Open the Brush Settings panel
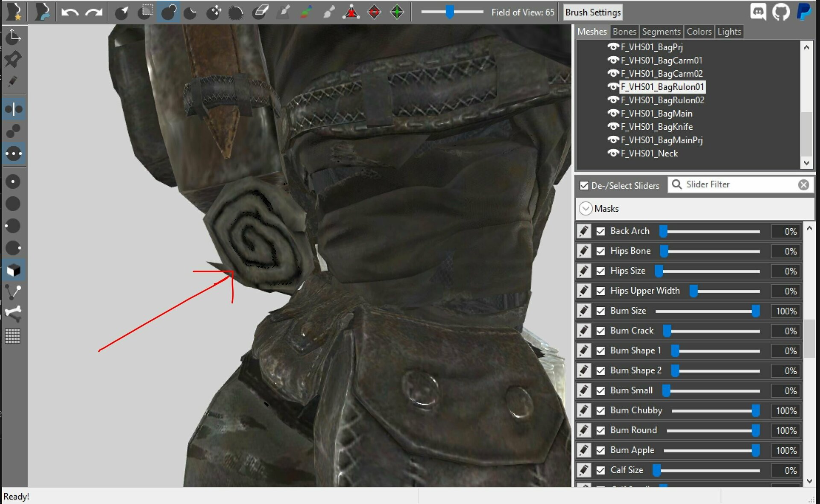The image size is (820, 504). pos(593,12)
